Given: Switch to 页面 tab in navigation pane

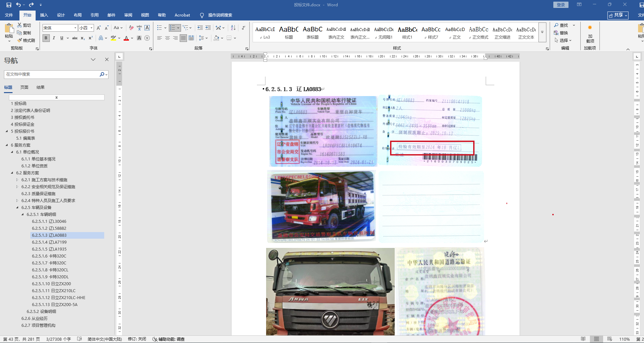Looking at the screenshot, I should (24, 87).
